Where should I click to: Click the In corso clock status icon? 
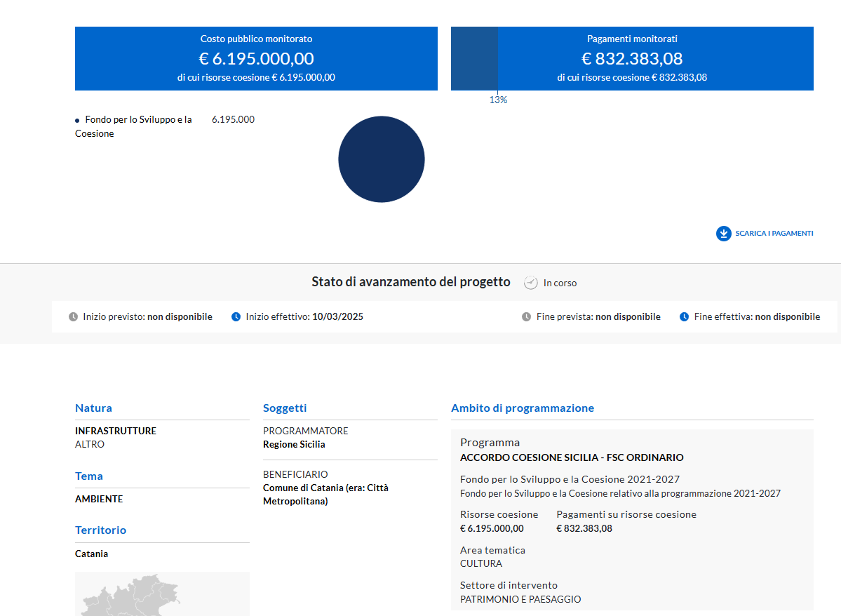[x=531, y=283]
